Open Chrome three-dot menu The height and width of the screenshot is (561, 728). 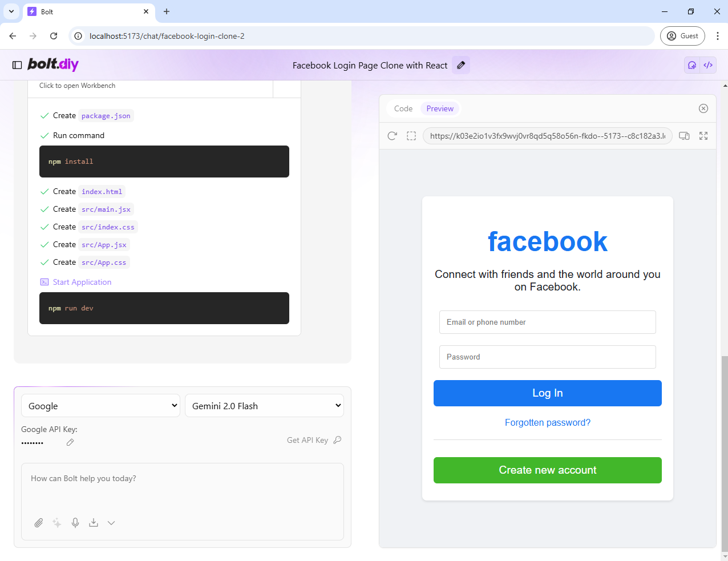tap(717, 36)
